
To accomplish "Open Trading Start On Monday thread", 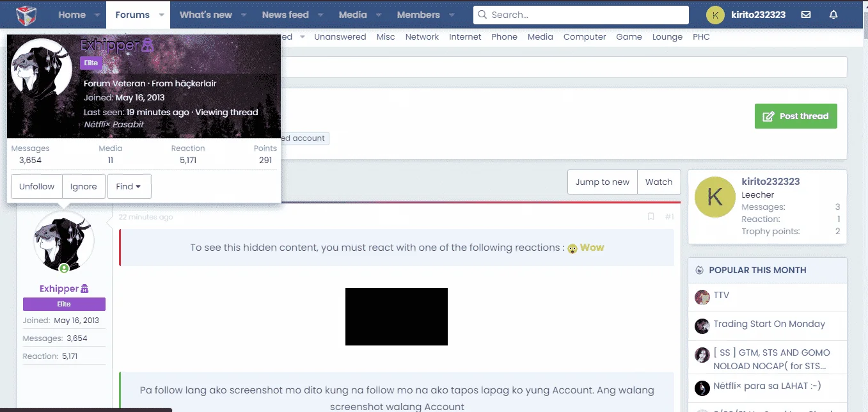I will pyautogui.click(x=769, y=324).
